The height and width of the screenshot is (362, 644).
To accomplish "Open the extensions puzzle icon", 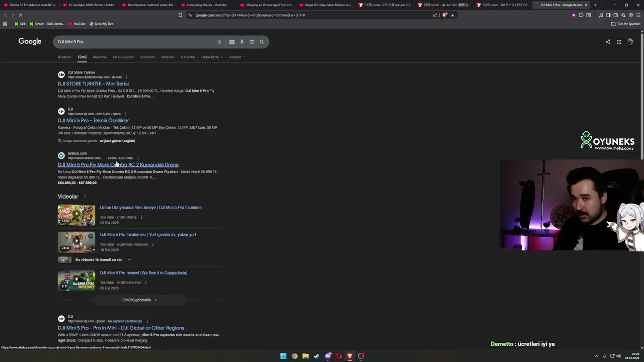I will 581,15.
